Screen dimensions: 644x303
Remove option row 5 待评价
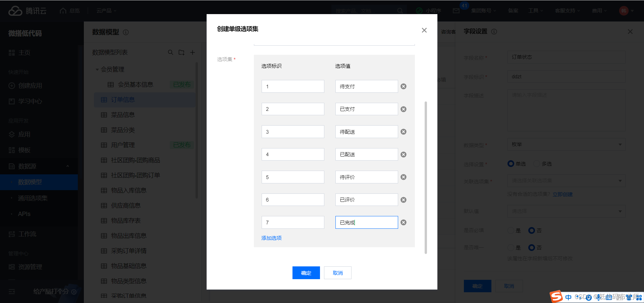[404, 177]
